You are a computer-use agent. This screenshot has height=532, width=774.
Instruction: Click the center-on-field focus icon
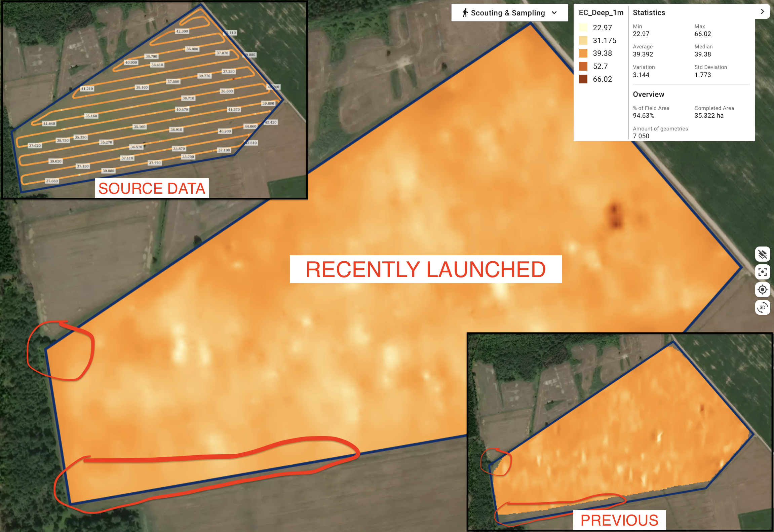(x=762, y=272)
